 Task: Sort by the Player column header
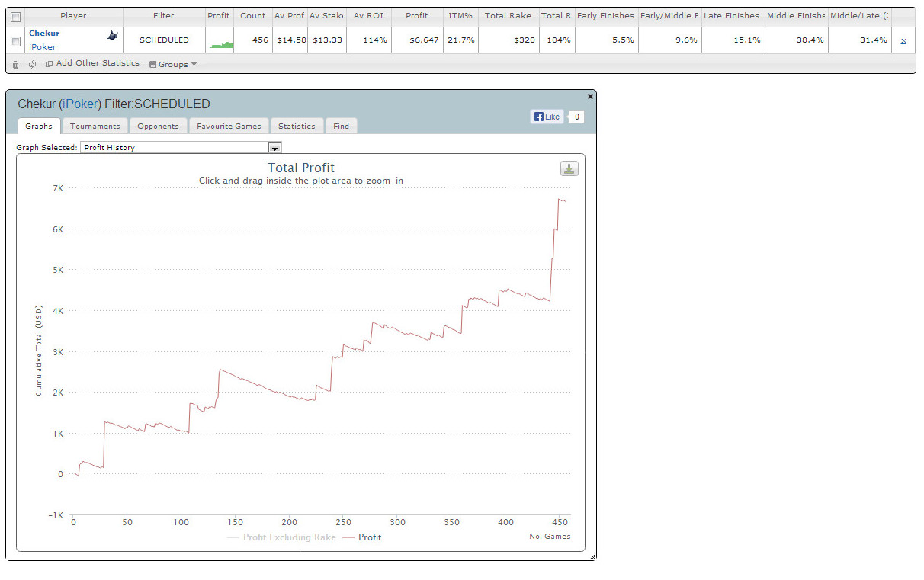click(x=74, y=15)
